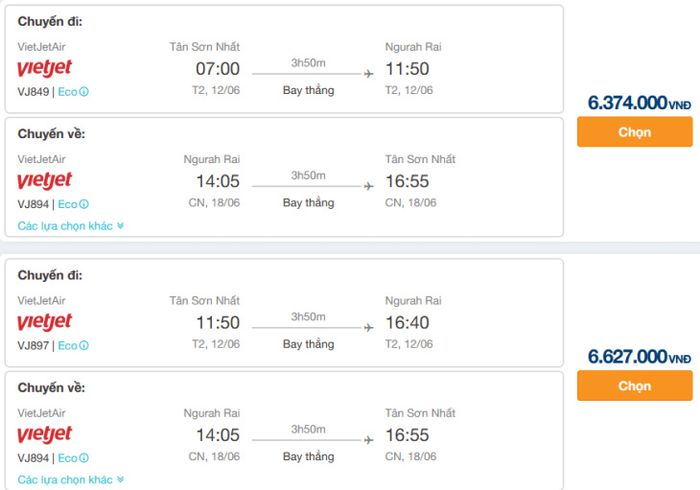Screen dimensions: 700x490
Task: Click the Vietjet logo for flight VJ849
Action: (44, 68)
